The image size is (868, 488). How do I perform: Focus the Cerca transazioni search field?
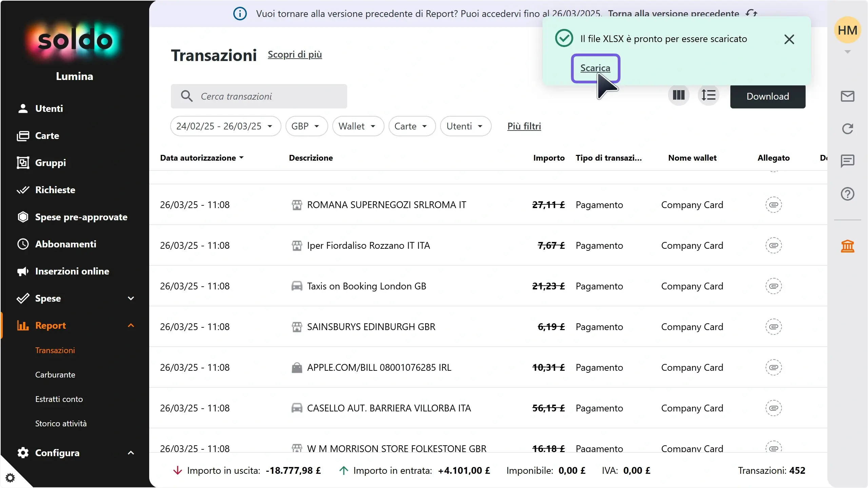(x=259, y=96)
